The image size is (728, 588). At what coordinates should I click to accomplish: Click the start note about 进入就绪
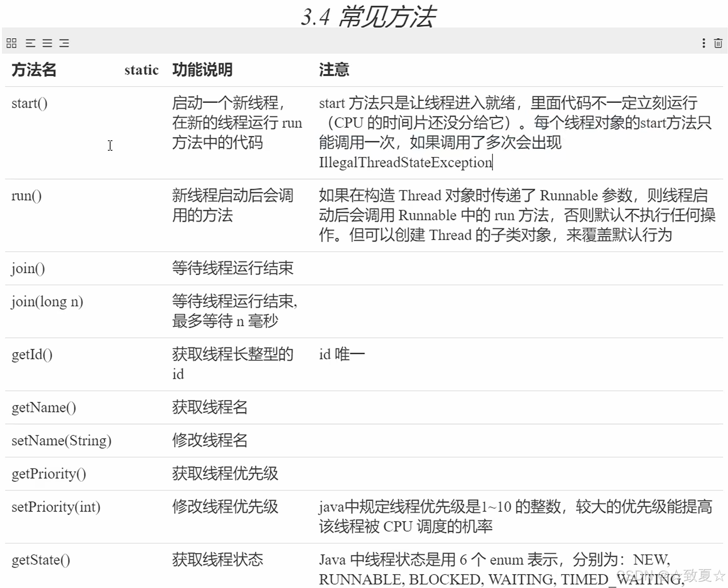coord(515,133)
